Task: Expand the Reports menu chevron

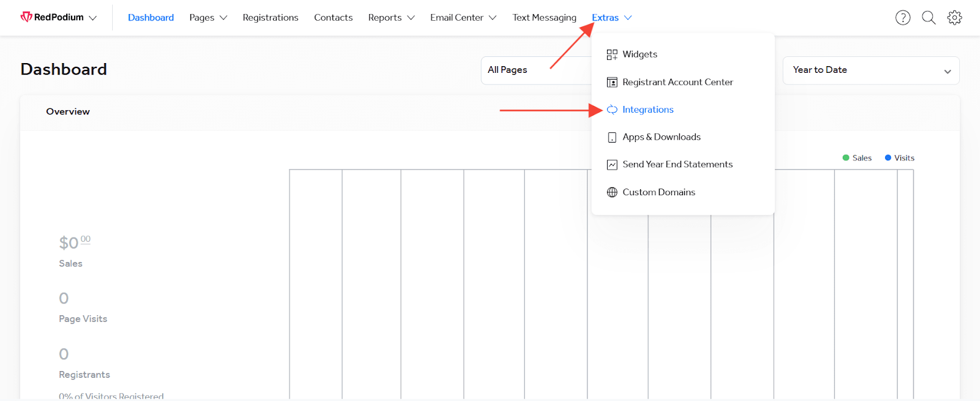Action: coord(410,18)
